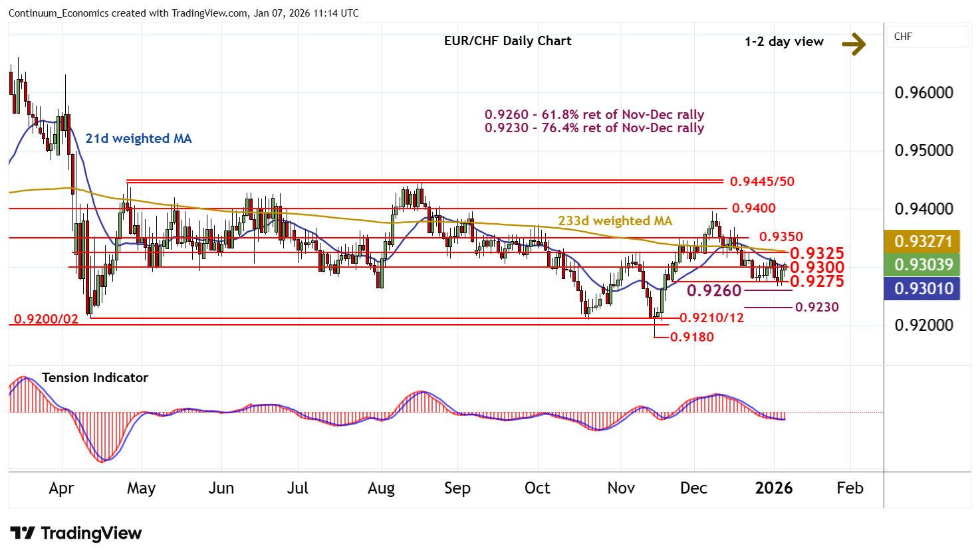Viewport: 980px width, 558px height.
Task: Click the 0.96000 price axis value
Action: pyautogui.click(x=923, y=92)
